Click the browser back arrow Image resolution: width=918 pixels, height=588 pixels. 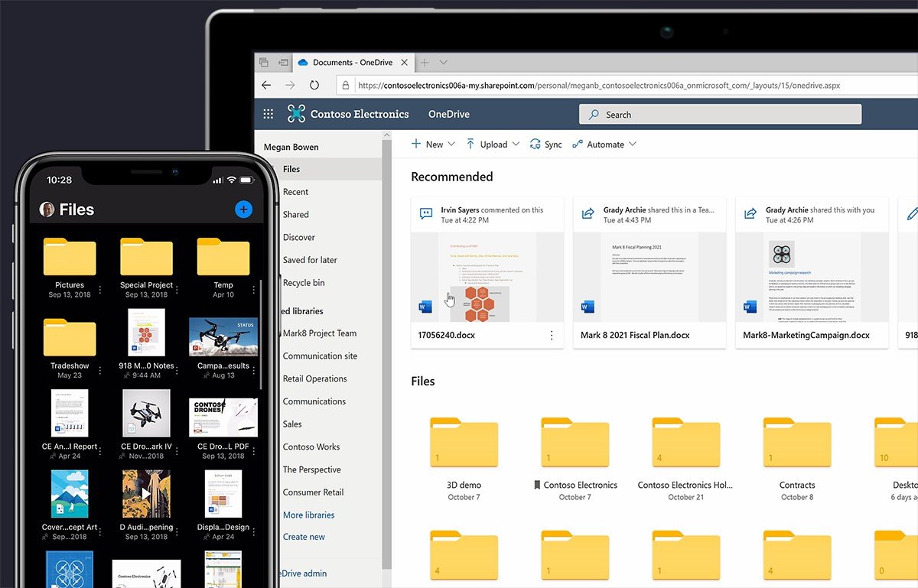coord(266,86)
